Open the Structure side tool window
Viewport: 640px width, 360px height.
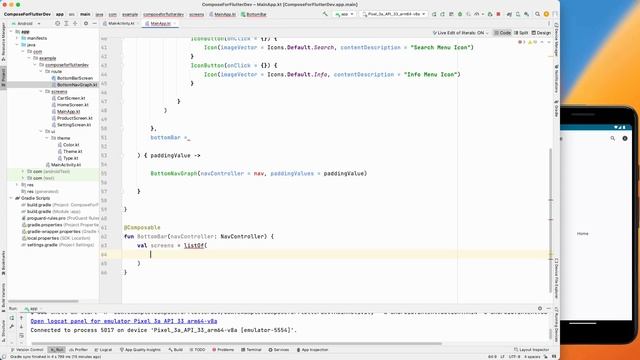pyautogui.click(x=3, y=331)
